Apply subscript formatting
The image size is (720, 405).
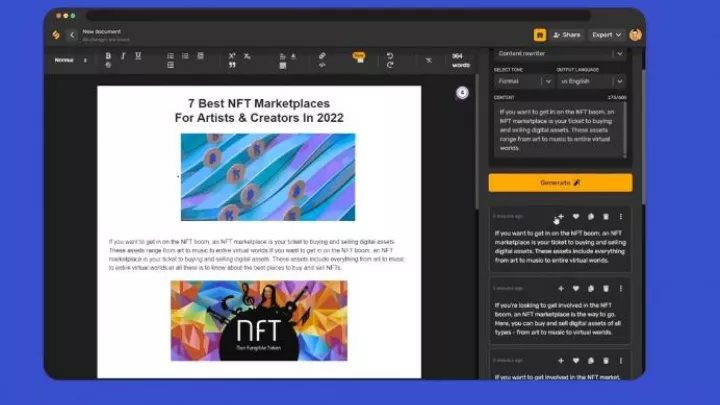point(247,56)
